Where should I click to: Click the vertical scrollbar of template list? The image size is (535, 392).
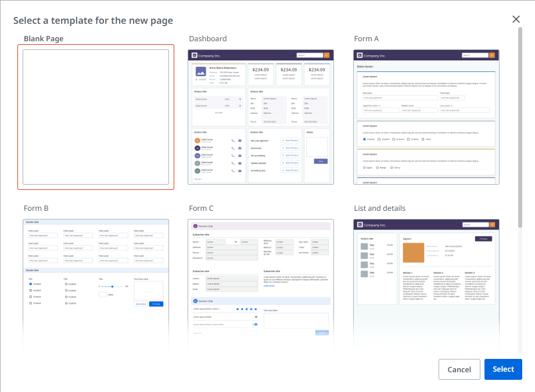tap(520, 127)
